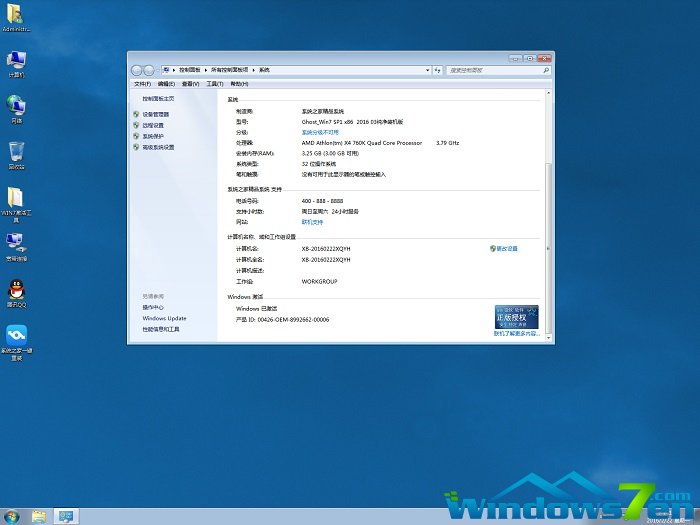Open Windows Explorer from the taskbar

(39, 517)
